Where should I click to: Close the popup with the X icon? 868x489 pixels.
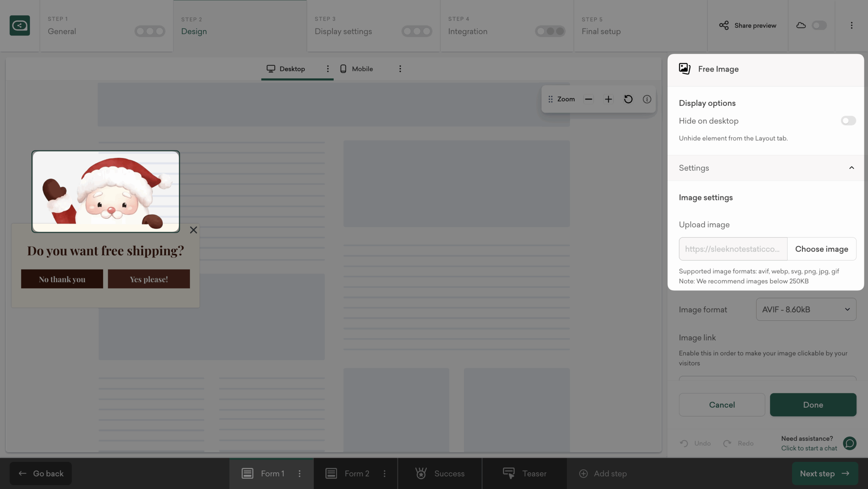193,230
